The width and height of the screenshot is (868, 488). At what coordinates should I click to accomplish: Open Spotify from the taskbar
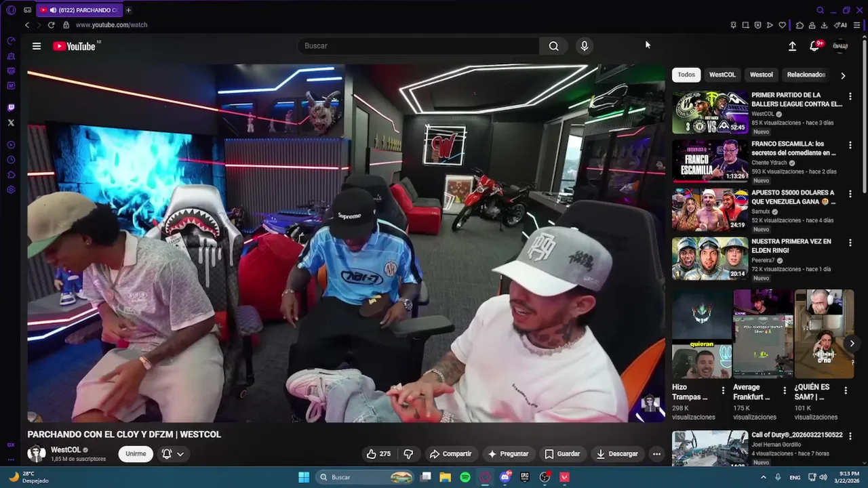[x=465, y=477]
